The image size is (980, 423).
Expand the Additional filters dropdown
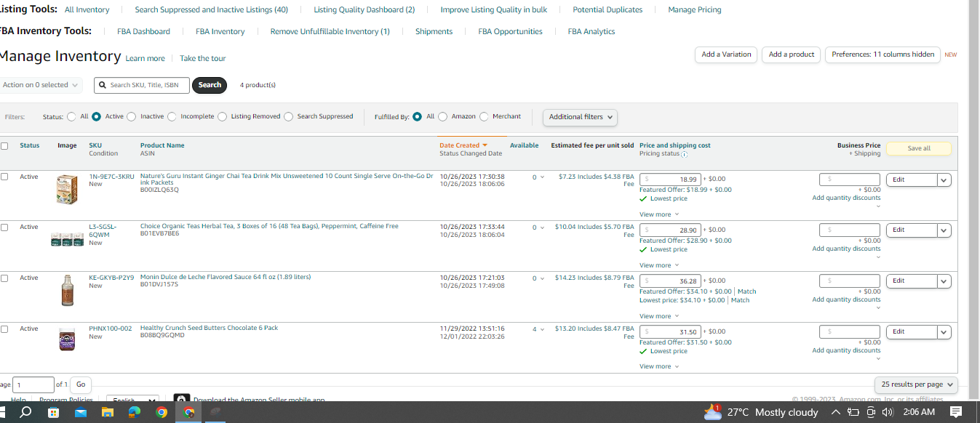pos(580,117)
